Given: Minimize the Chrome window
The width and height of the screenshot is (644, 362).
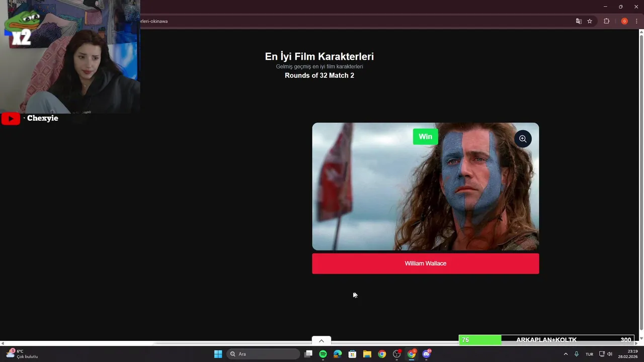Looking at the screenshot, I should (x=605, y=7).
